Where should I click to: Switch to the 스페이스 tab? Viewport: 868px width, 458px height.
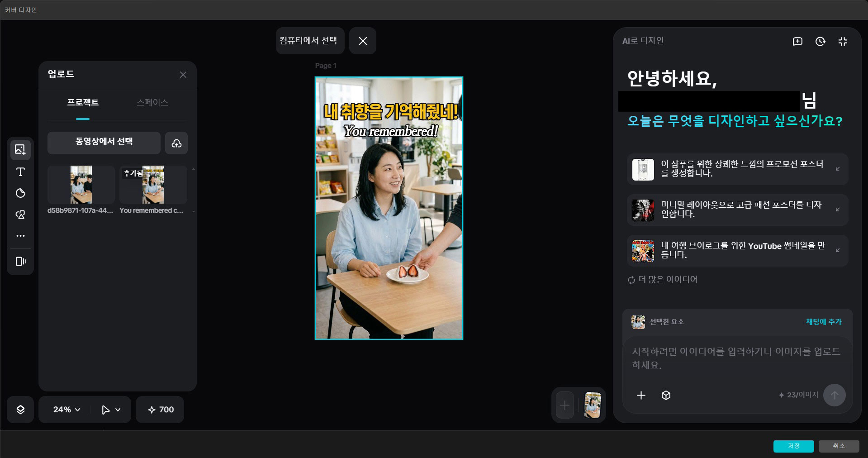pos(152,103)
